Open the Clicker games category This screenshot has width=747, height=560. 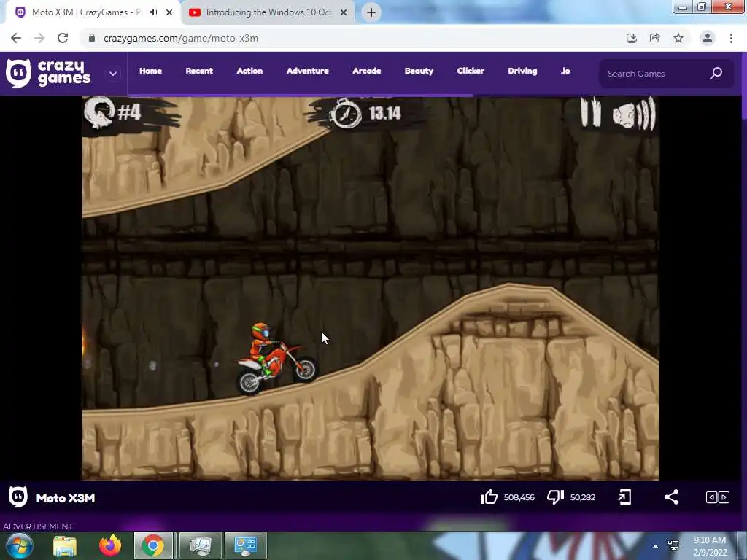pyautogui.click(x=471, y=71)
